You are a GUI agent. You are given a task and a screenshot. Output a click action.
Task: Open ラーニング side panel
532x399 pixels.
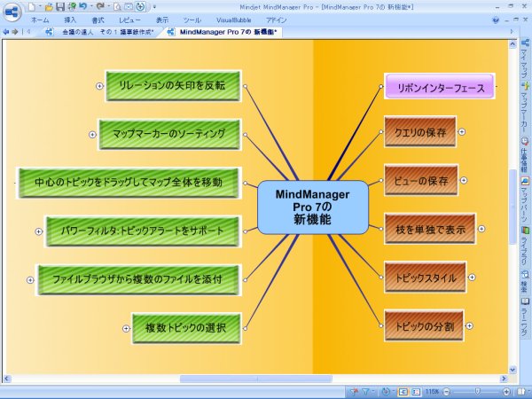[x=525, y=317]
